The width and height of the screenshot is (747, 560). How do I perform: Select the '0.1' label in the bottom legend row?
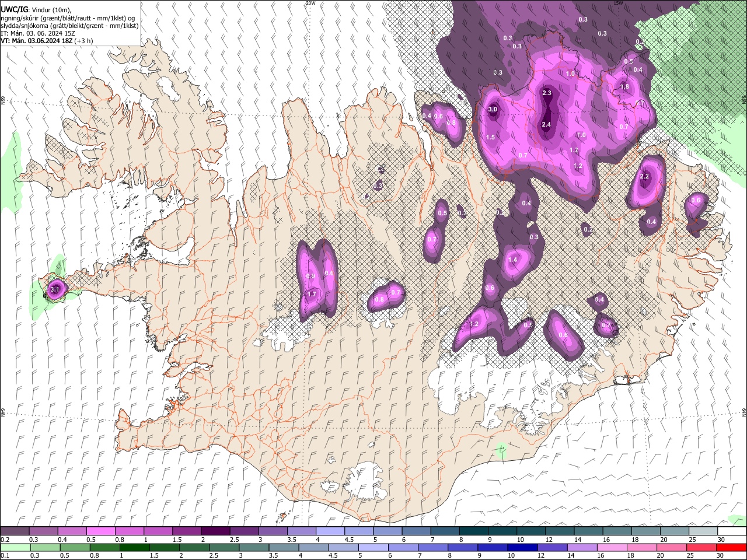[5, 556]
